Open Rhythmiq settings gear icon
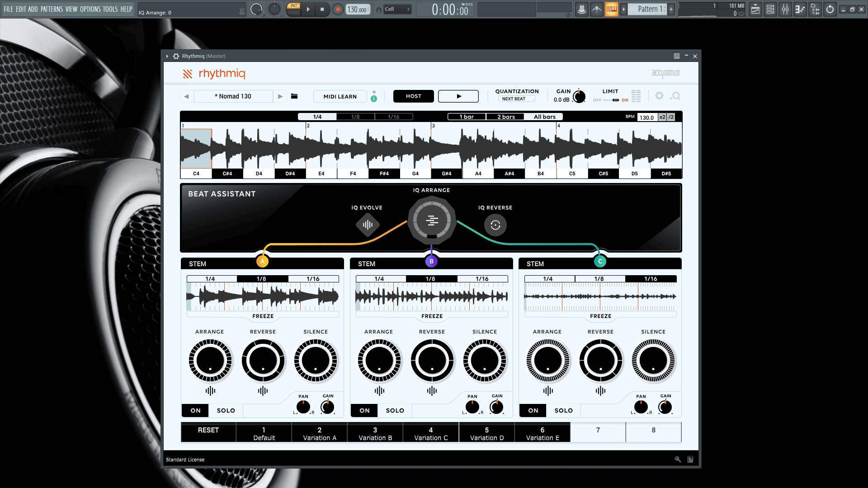This screenshot has width=868, height=488. (659, 96)
